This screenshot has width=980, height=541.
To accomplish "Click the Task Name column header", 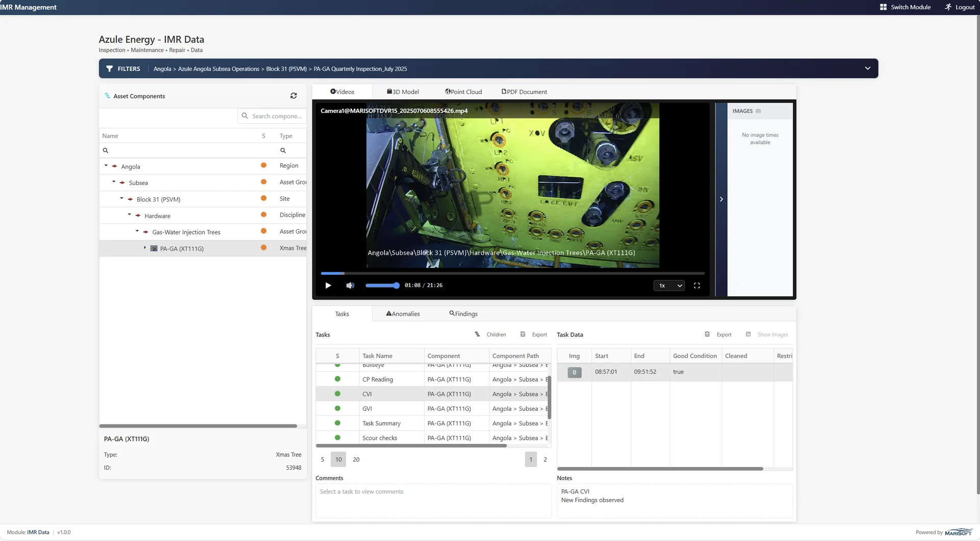I will coord(391,356).
